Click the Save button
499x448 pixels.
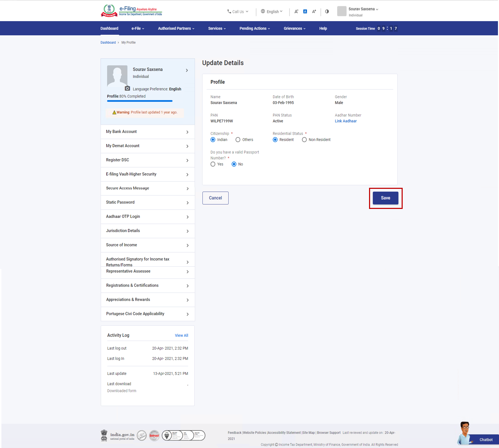(x=385, y=197)
